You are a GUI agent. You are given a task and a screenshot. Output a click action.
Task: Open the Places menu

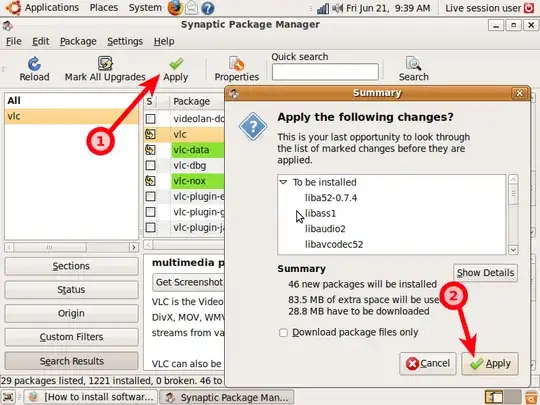pyautogui.click(x=104, y=8)
